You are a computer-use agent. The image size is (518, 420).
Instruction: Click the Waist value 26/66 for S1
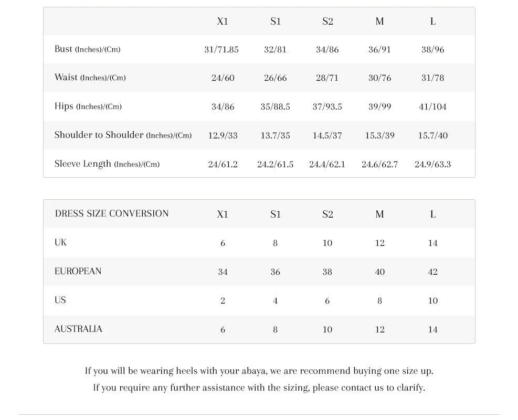(275, 78)
